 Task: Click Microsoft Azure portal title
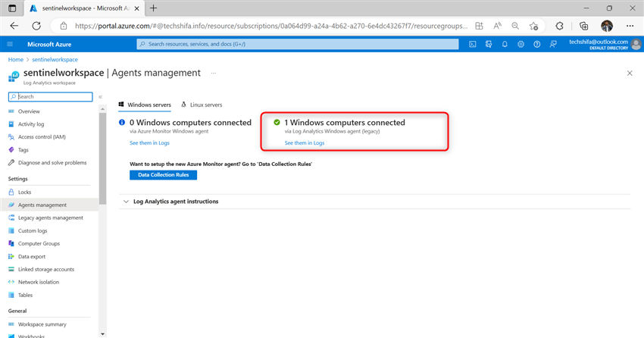tap(49, 45)
